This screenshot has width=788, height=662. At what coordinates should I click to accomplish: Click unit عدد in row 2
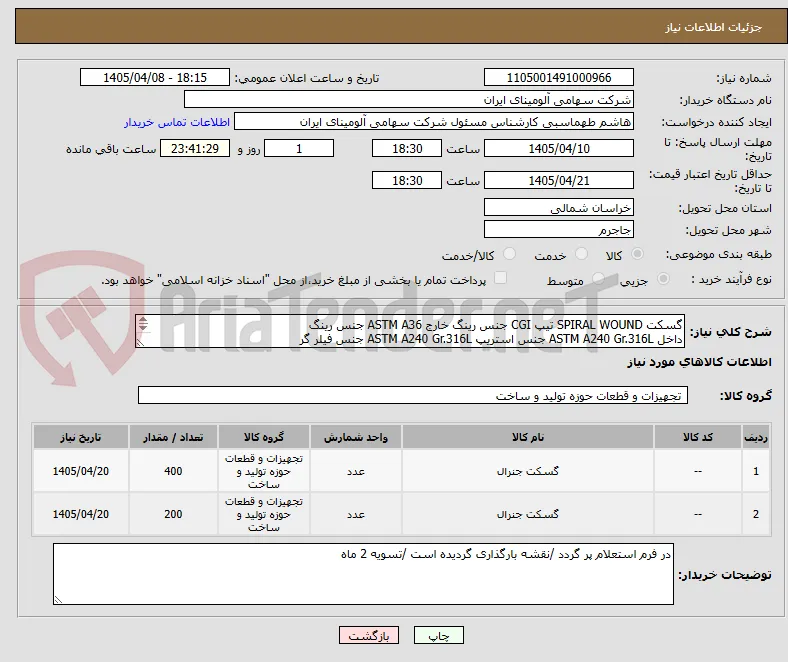[x=356, y=514]
